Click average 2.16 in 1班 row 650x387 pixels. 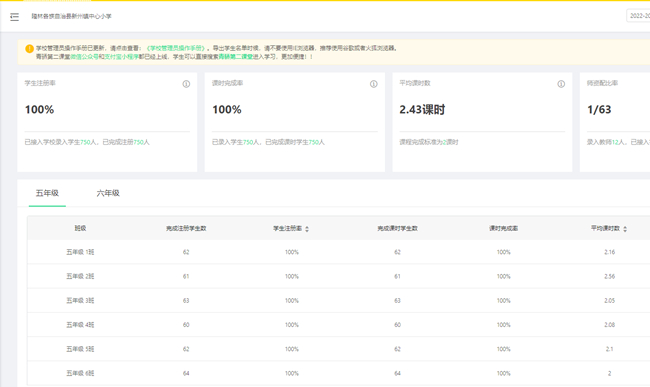[x=609, y=252]
